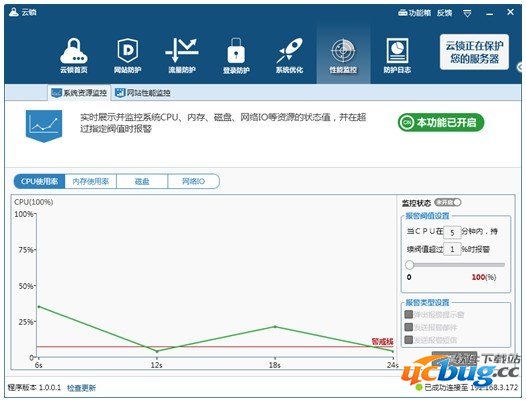
Task: Open 防护日志 report icon
Action: (x=397, y=55)
